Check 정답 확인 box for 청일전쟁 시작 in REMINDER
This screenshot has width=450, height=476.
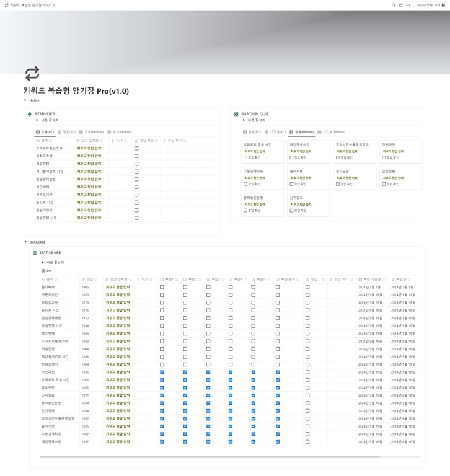tap(136, 218)
